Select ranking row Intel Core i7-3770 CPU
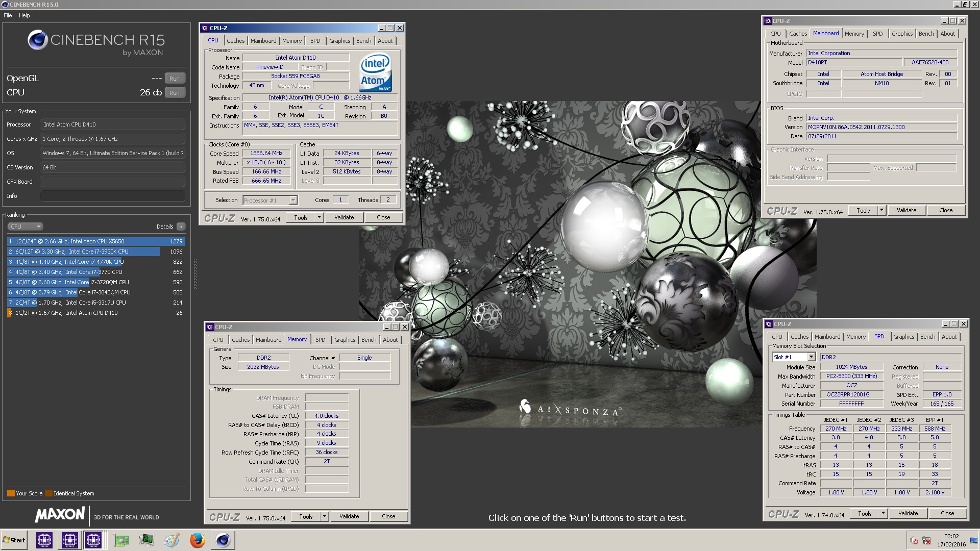Viewport: 980px width, 551px height. (x=96, y=272)
